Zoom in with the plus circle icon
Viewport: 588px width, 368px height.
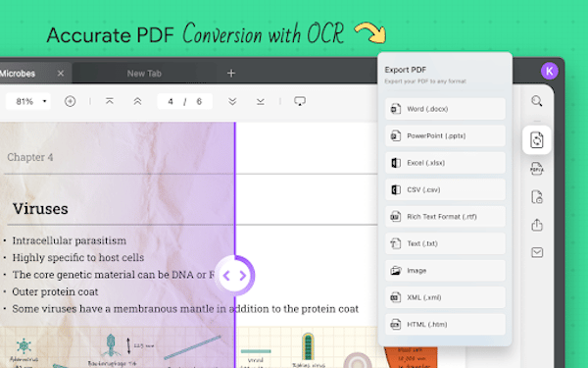pyautogui.click(x=71, y=101)
